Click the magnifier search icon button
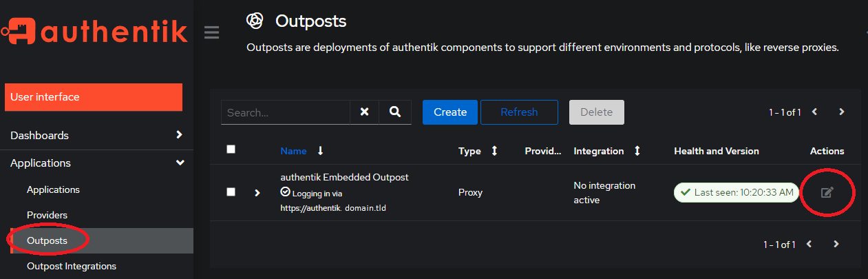868x279 pixels. pyautogui.click(x=395, y=112)
